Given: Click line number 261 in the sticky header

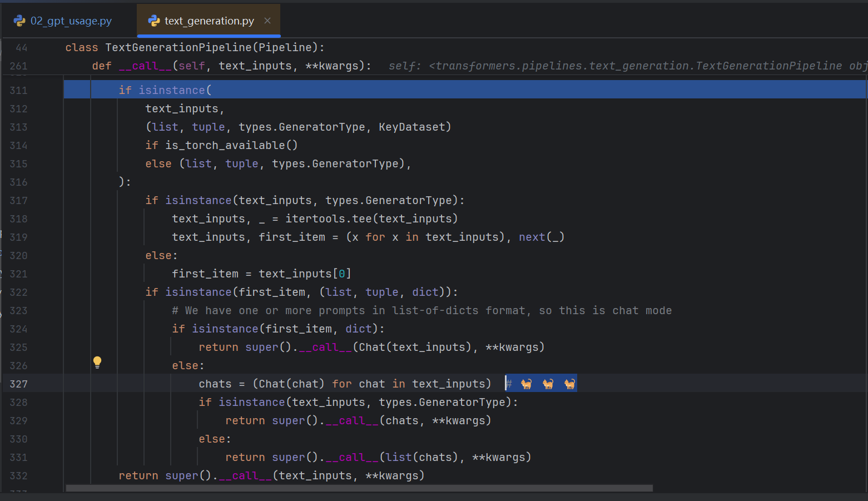Looking at the screenshot, I should tap(18, 66).
